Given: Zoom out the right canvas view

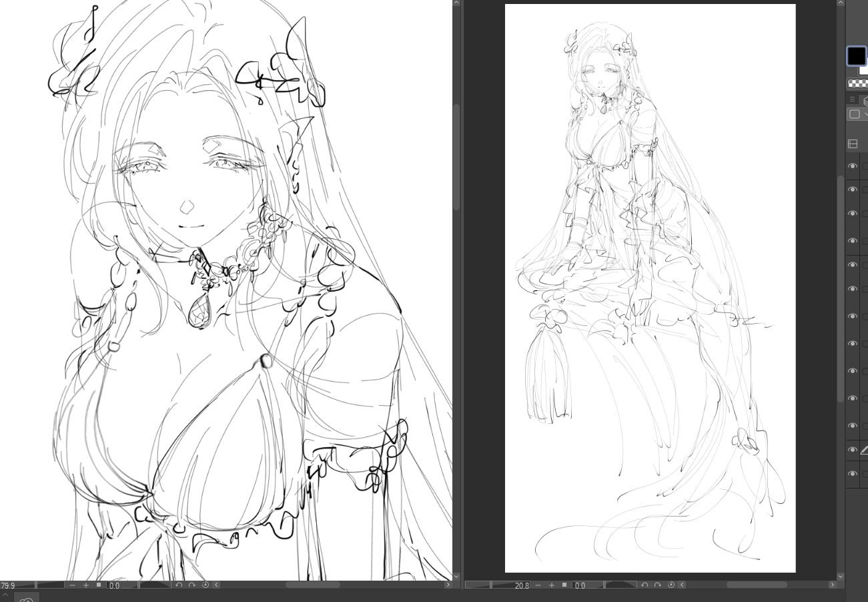Looking at the screenshot, I should 538,585.
